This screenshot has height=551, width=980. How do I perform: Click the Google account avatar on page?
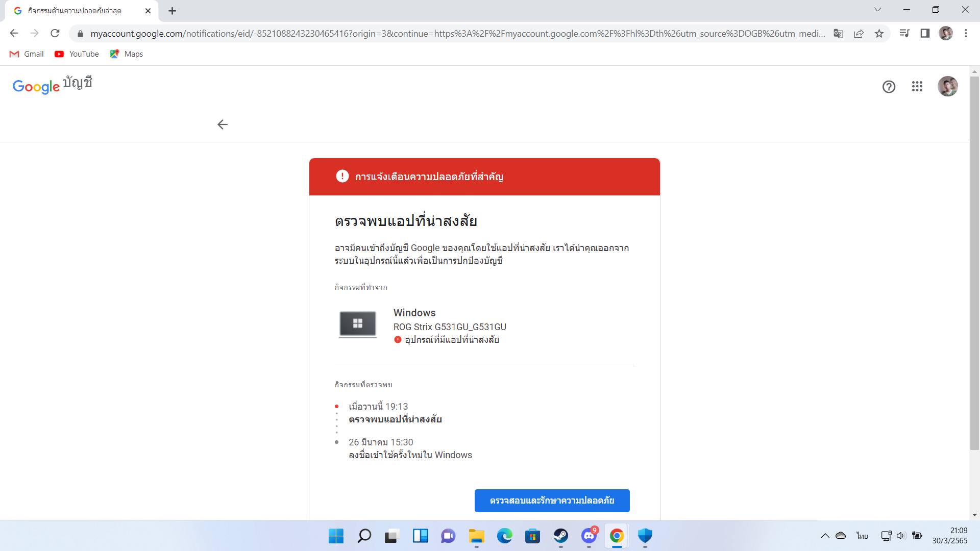click(x=948, y=86)
